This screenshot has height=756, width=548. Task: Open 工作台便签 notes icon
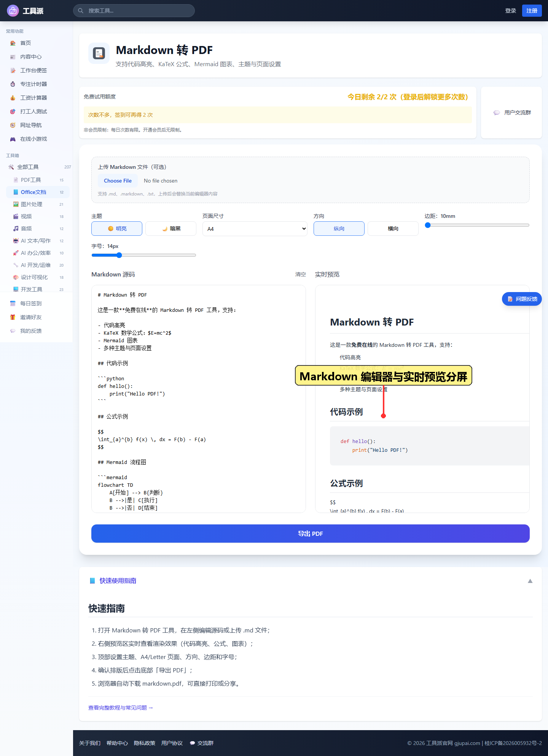13,70
